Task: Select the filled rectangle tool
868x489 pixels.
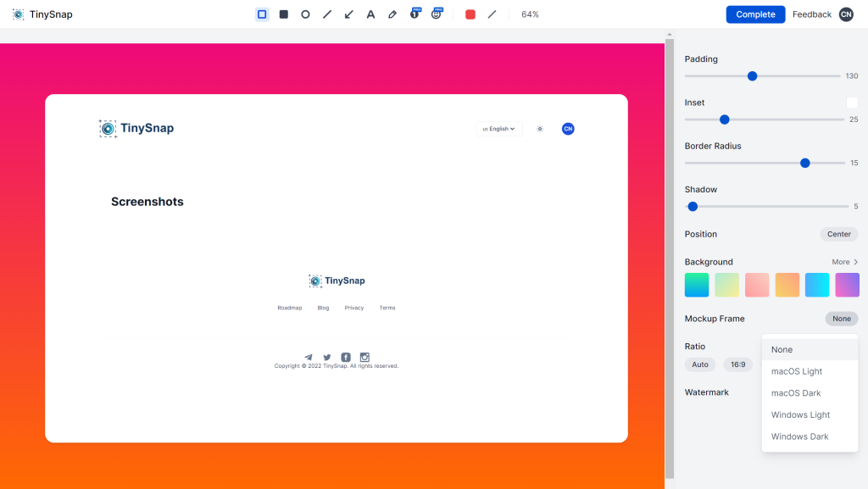Action: coord(284,14)
